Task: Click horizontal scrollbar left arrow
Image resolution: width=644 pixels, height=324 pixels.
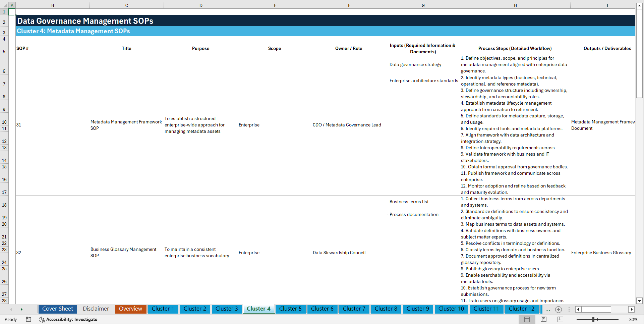Action: [578, 309]
